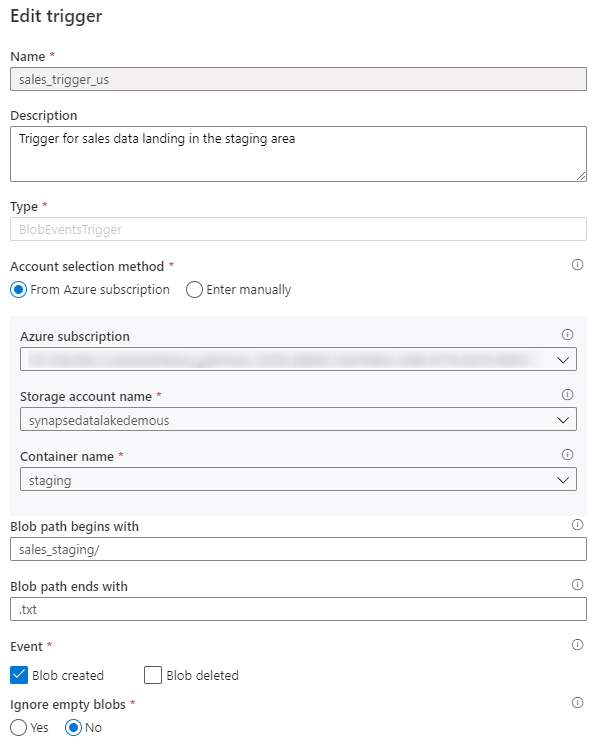Click info icon for Ignore empty blobs
The height and width of the screenshot is (744, 598).
[577, 702]
